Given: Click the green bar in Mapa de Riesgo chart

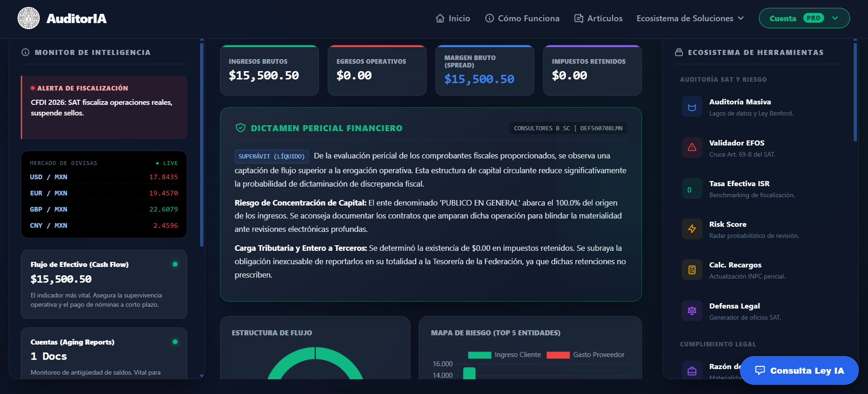Looking at the screenshot, I should 469,373.
